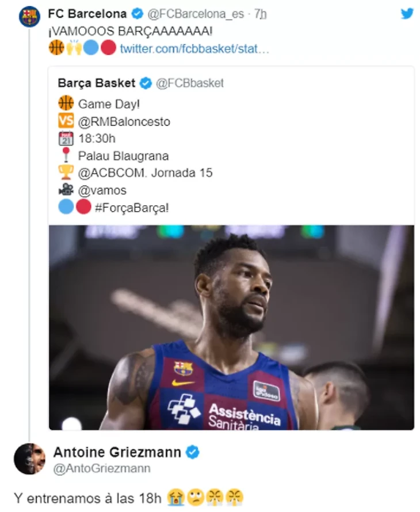Open the twitter.com/fcbbasket status link
This screenshot has width=420, height=512.
[194, 48]
